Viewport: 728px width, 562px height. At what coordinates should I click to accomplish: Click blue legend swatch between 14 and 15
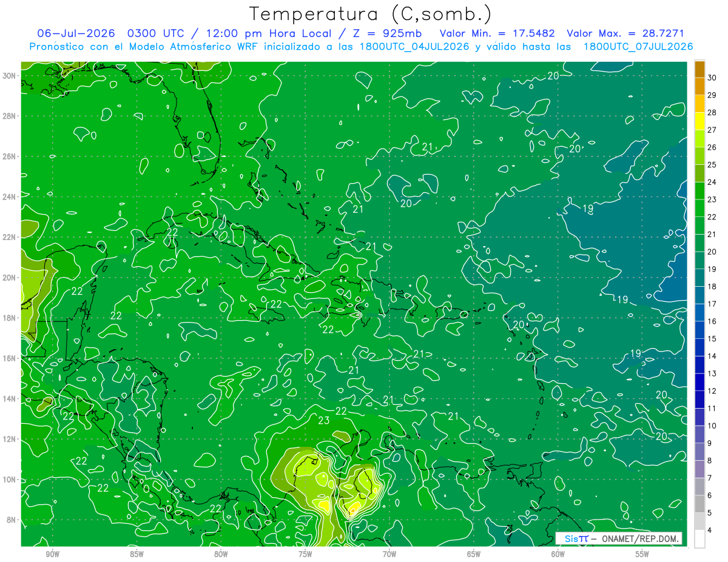click(699, 347)
